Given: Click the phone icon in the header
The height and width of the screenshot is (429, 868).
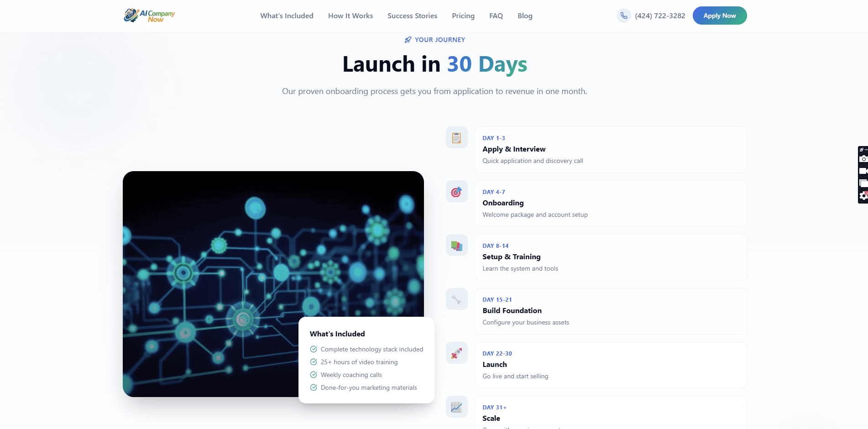Looking at the screenshot, I should pos(623,15).
